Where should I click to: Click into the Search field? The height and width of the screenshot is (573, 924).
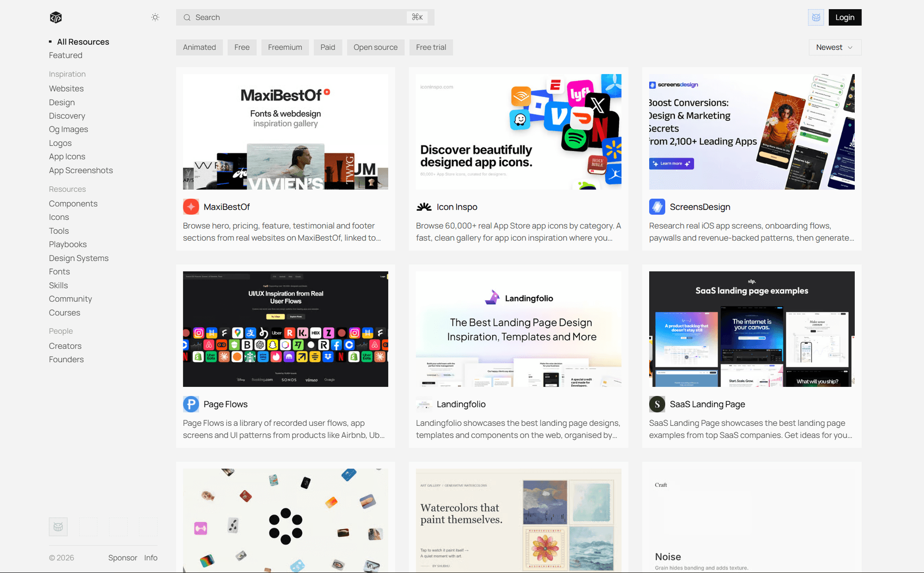[x=305, y=17]
